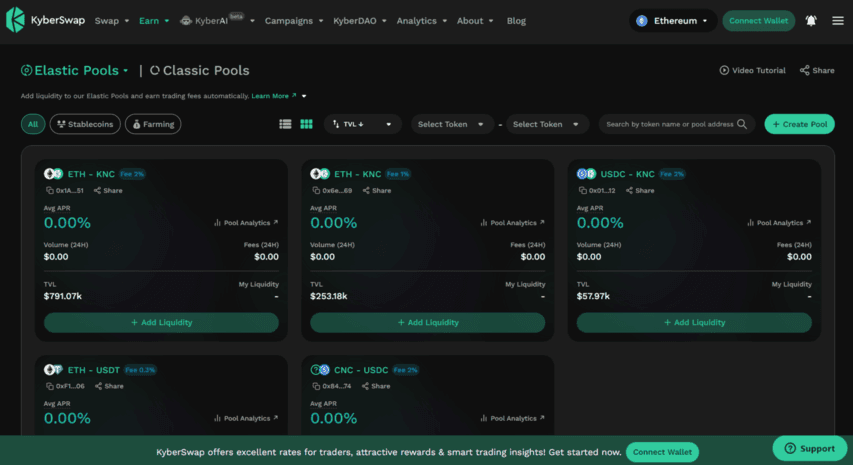Open the About menu
Image resolution: width=853 pixels, height=465 pixels.
[x=475, y=21]
